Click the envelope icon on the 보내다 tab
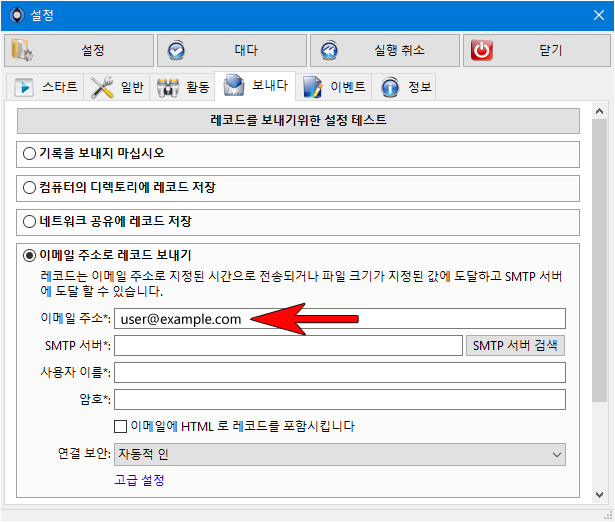Image resolution: width=615 pixels, height=522 pixels. click(x=234, y=85)
